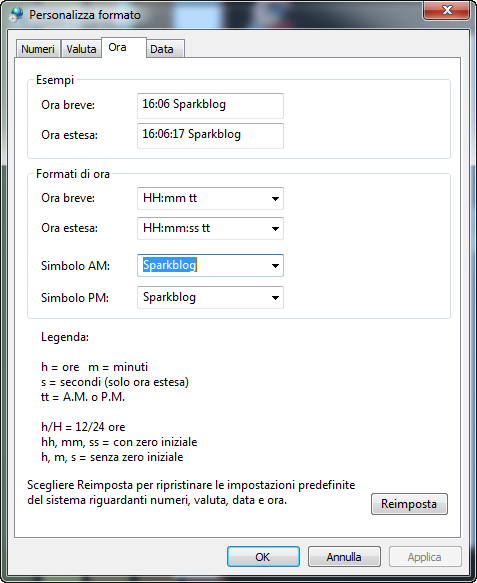Cancel with the Annulla button
Viewport: 477px width, 583px height.
(344, 557)
